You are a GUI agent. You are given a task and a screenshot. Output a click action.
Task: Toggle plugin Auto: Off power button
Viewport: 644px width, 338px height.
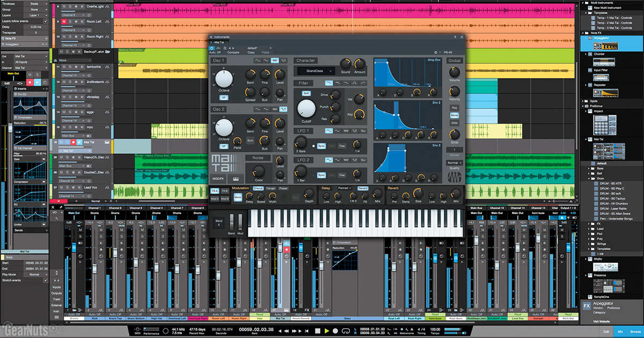point(212,48)
